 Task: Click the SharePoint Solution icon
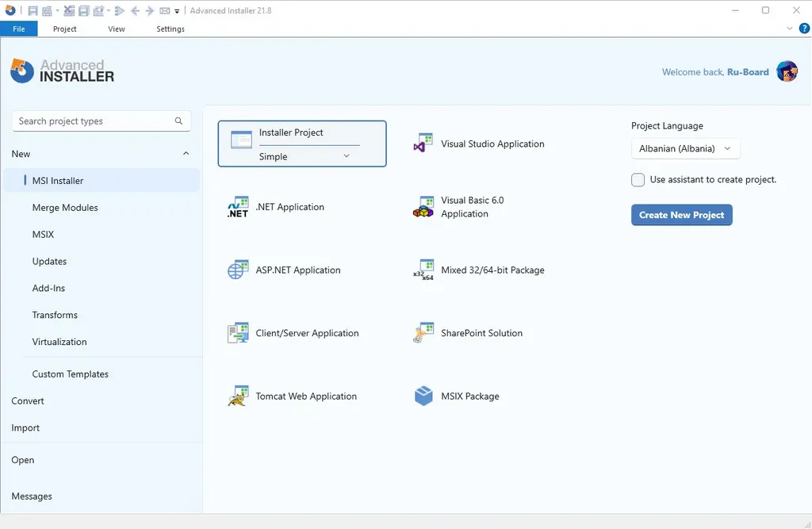click(423, 333)
